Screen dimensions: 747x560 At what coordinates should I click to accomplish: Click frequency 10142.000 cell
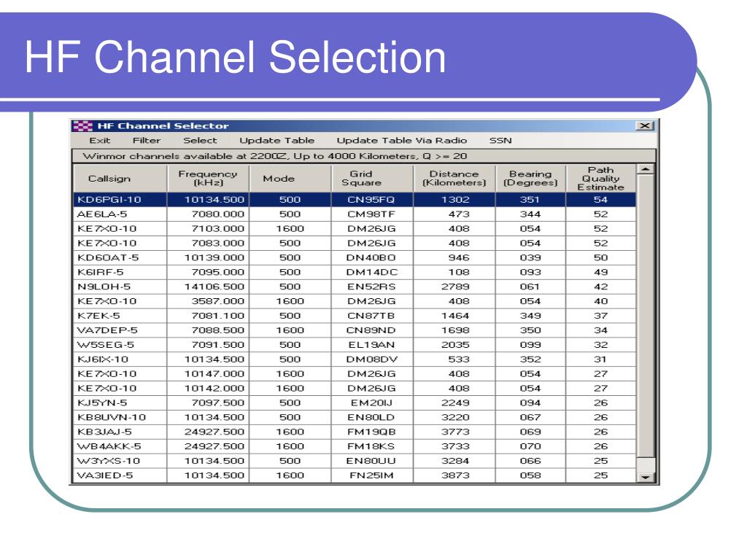point(208,389)
